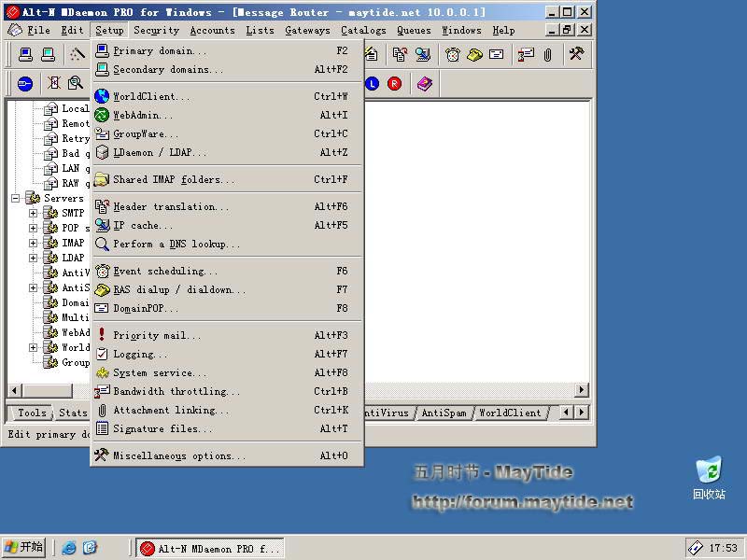This screenshot has height=560, width=747.
Task: Choose Primary domain from Setup menu
Action: pyautogui.click(x=160, y=51)
